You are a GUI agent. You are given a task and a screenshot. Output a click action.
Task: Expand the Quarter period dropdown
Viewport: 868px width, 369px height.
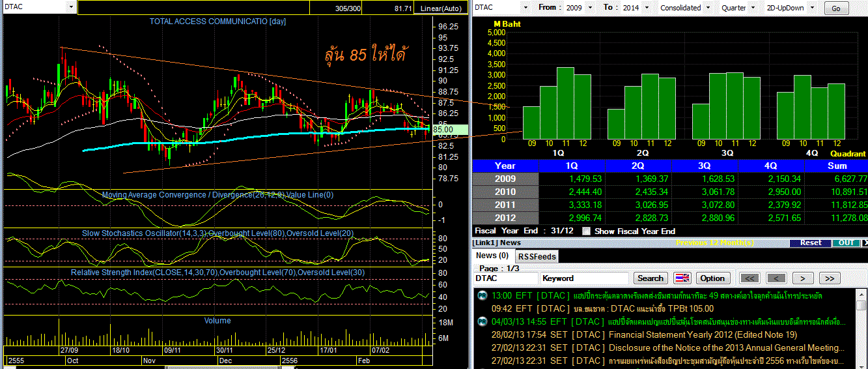pos(753,8)
